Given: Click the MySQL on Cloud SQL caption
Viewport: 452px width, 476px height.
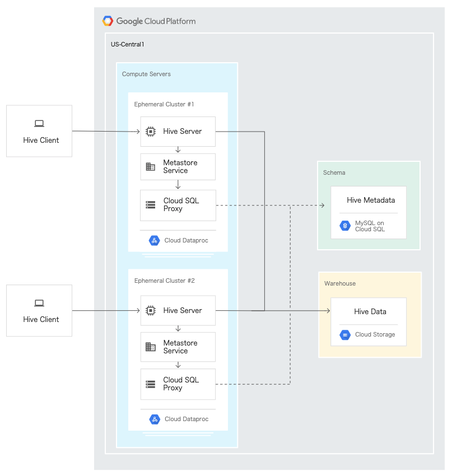Looking at the screenshot, I should coord(370,226).
